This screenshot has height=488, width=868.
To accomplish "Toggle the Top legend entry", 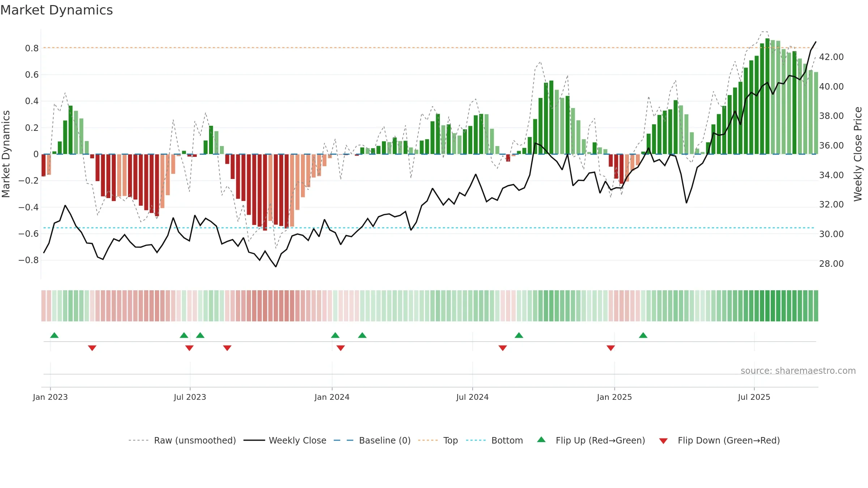I will click(x=438, y=440).
